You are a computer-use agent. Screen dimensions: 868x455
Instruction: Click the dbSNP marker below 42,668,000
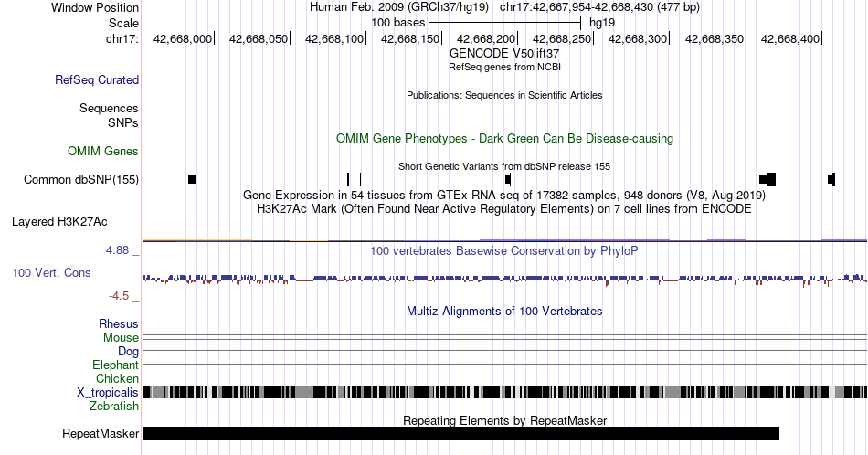coord(192,179)
